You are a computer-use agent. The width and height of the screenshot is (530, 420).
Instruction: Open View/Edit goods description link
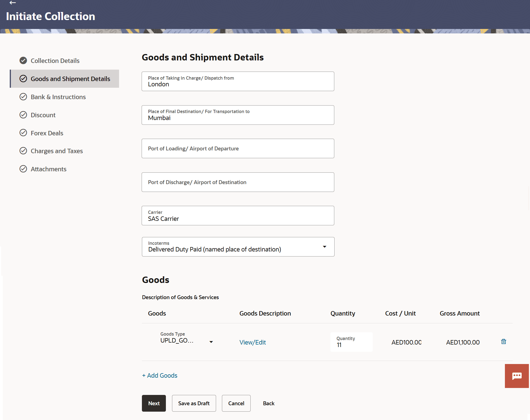(253, 342)
